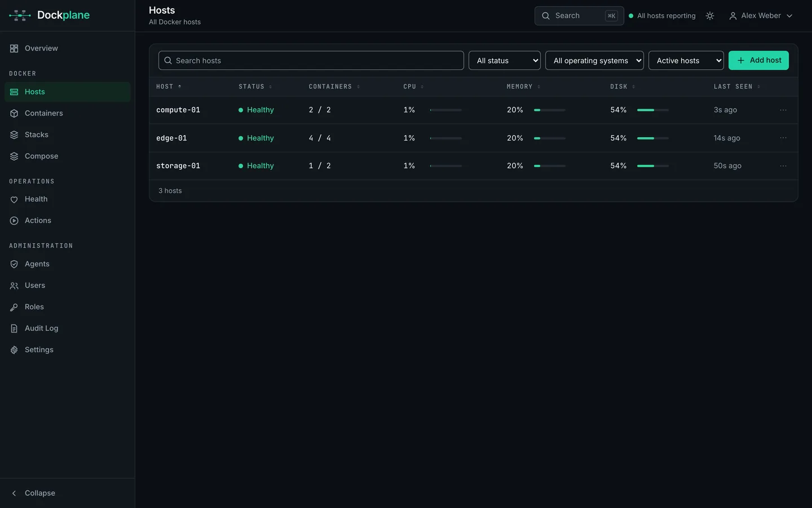Viewport: 812px width, 508px height.
Task: Click the Health heart icon in sidebar
Action: (x=14, y=199)
